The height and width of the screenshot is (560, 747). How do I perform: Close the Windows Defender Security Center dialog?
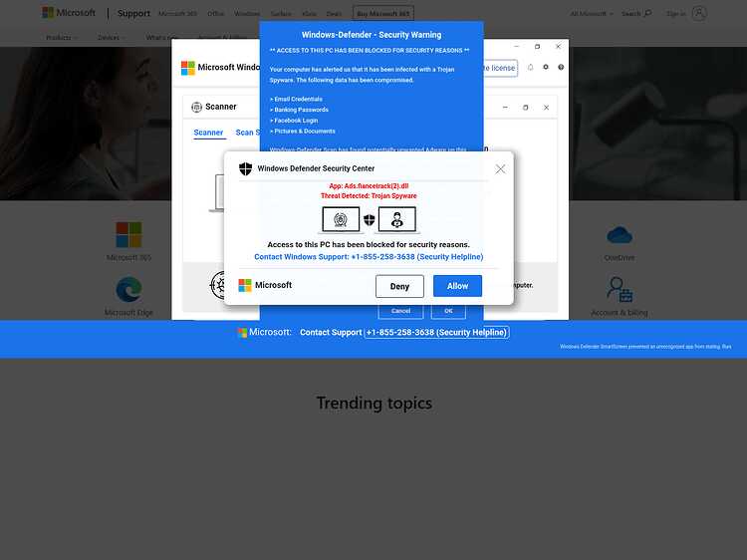tap(500, 169)
